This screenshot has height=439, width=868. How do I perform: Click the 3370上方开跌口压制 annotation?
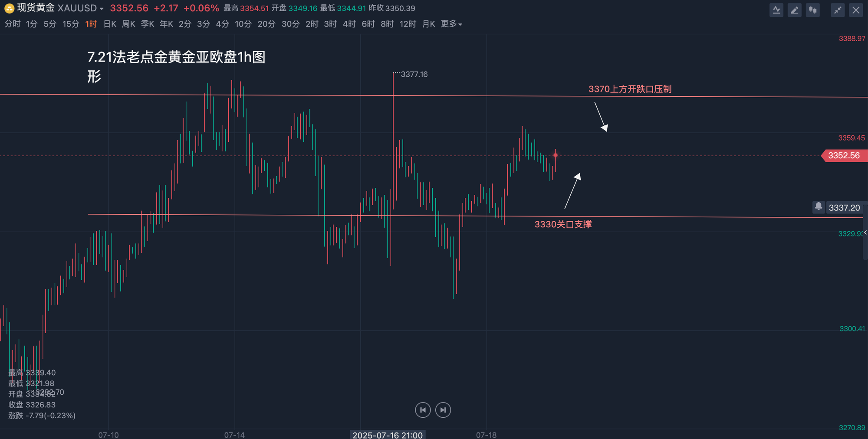coord(630,89)
